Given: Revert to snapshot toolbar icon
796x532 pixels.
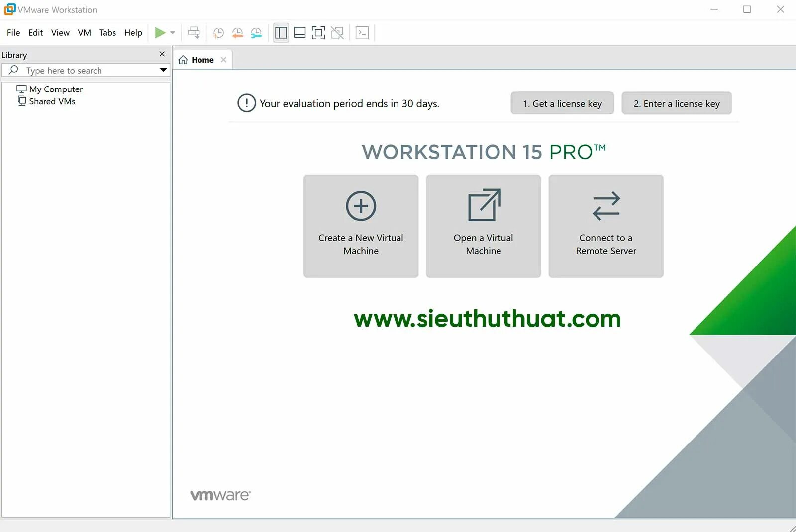Looking at the screenshot, I should pos(237,33).
